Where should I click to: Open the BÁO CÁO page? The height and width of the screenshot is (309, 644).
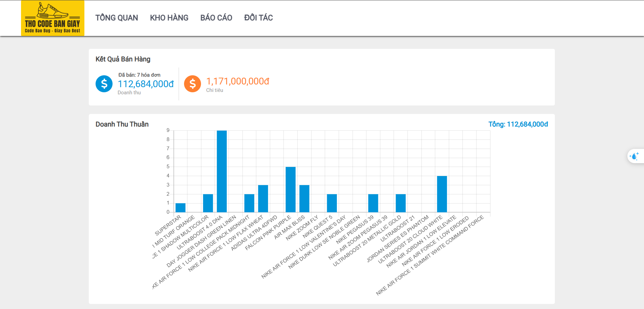[216, 17]
